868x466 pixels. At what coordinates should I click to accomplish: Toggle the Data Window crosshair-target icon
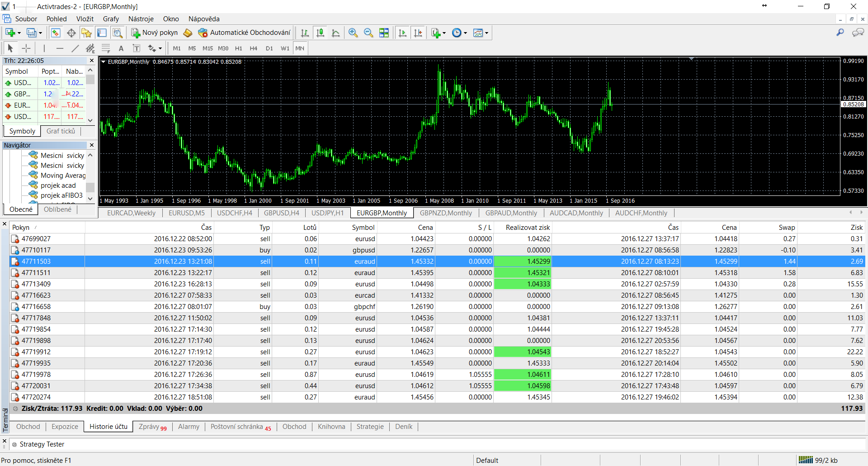[x=71, y=33]
